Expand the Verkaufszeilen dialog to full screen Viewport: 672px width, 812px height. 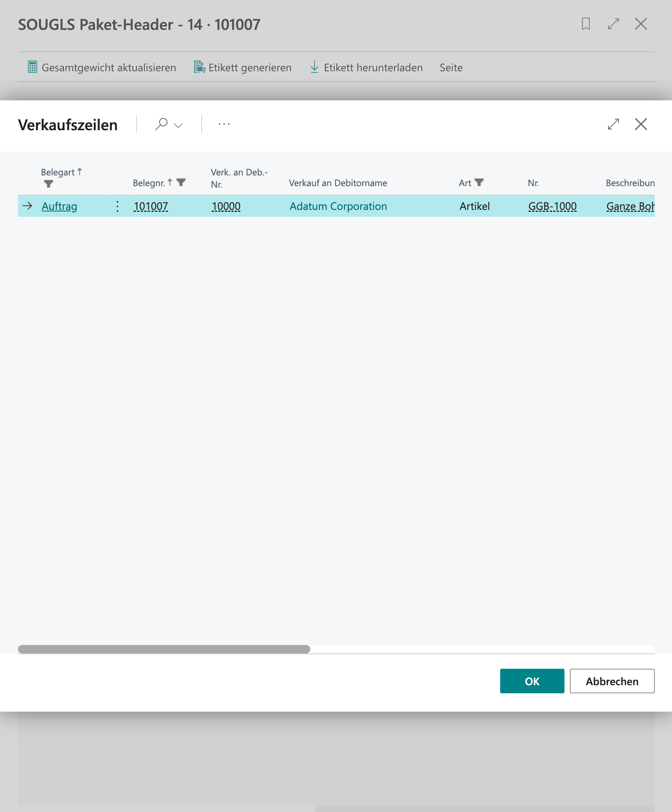(x=613, y=124)
